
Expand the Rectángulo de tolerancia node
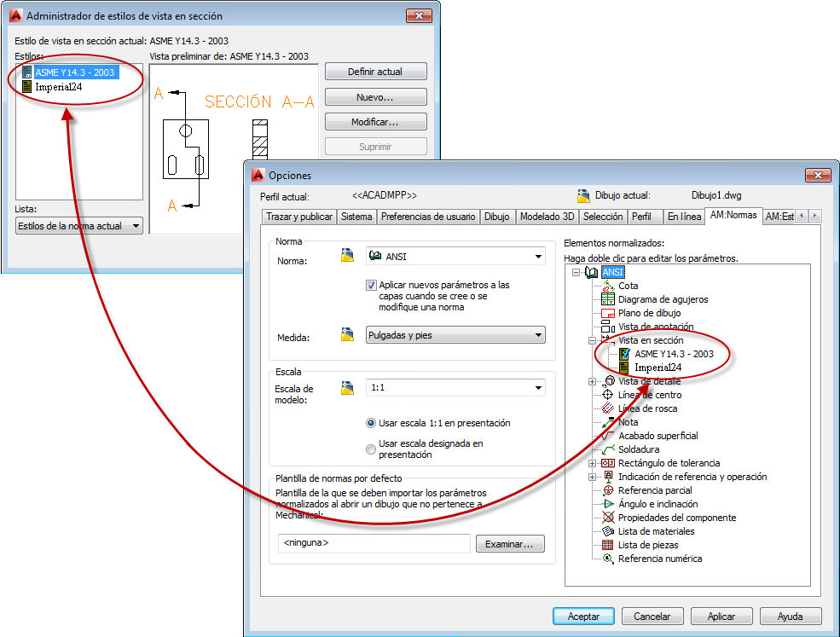coord(592,463)
